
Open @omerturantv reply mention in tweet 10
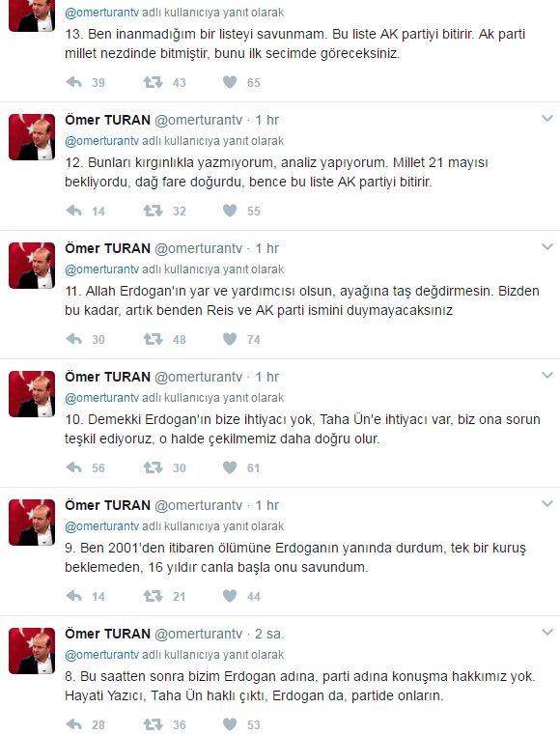(x=101, y=398)
